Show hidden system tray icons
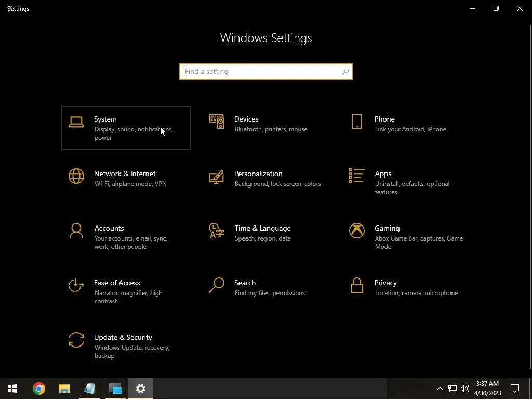The width and height of the screenshot is (532, 399). [440, 389]
